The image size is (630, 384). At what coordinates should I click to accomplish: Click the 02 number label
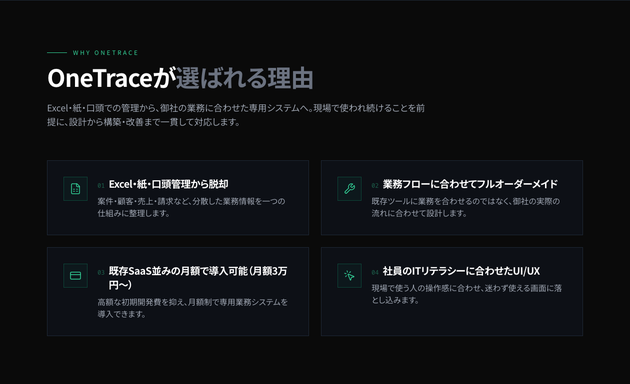pos(375,186)
